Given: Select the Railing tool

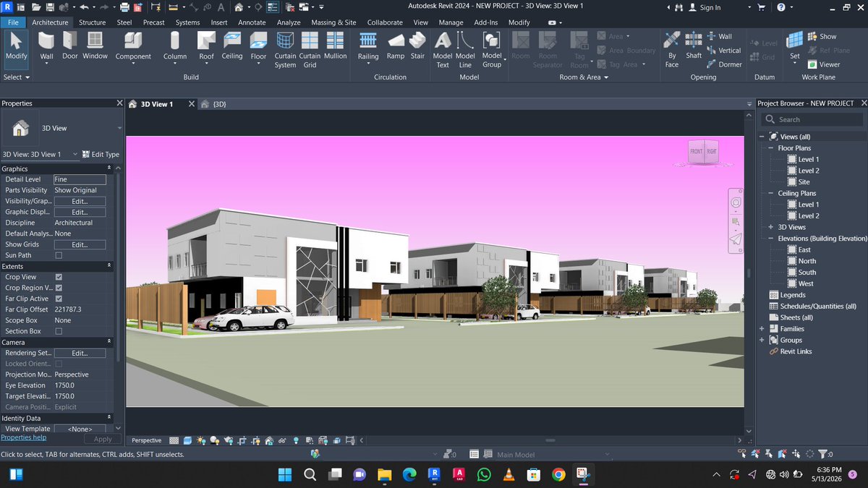Looking at the screenshot, I should (x=368, y=46).
